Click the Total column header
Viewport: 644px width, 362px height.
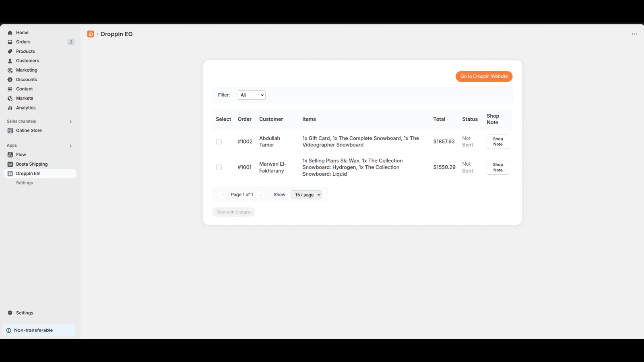coord(439,119)
